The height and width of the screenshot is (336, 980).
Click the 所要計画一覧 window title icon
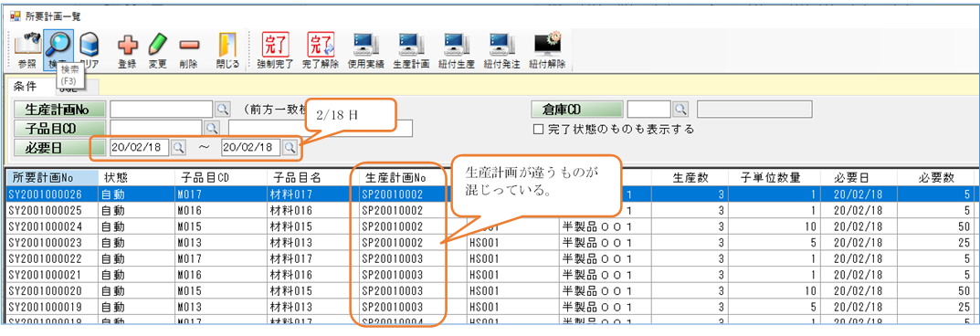coord(15,16)
